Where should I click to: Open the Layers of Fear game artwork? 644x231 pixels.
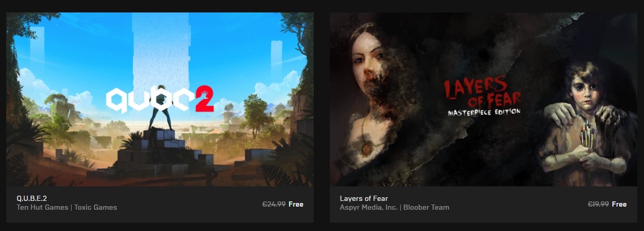[x=483, y=99]
